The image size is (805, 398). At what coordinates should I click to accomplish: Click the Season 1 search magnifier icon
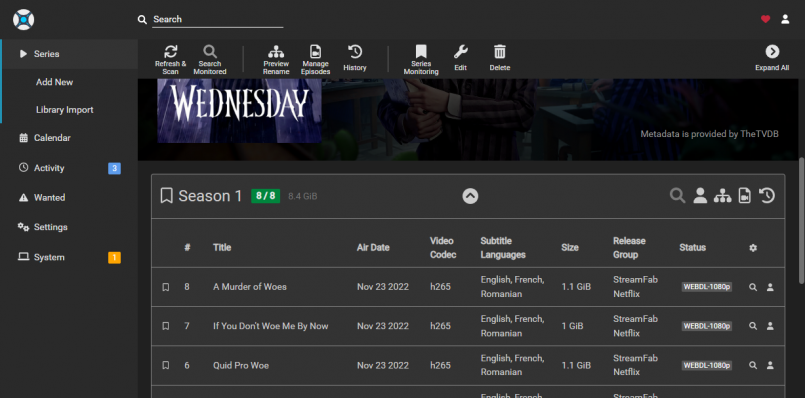point(677,196)
